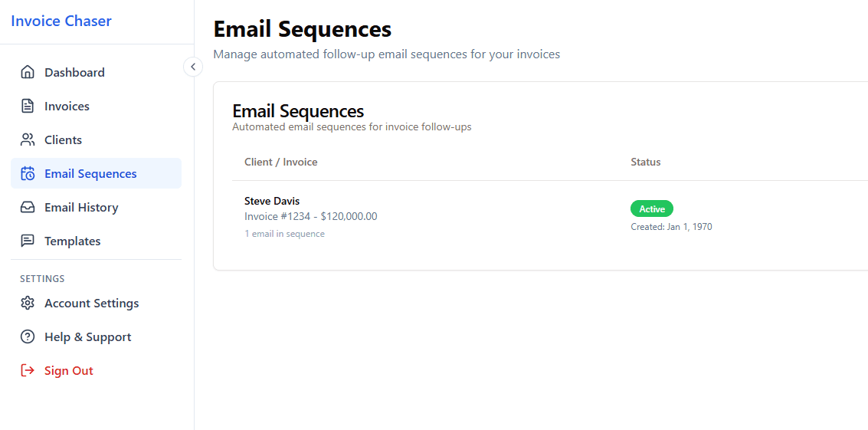Click the Clients people icon
Image resolution: width=868 pixels, height=430 pixels.
coord(28,140)
